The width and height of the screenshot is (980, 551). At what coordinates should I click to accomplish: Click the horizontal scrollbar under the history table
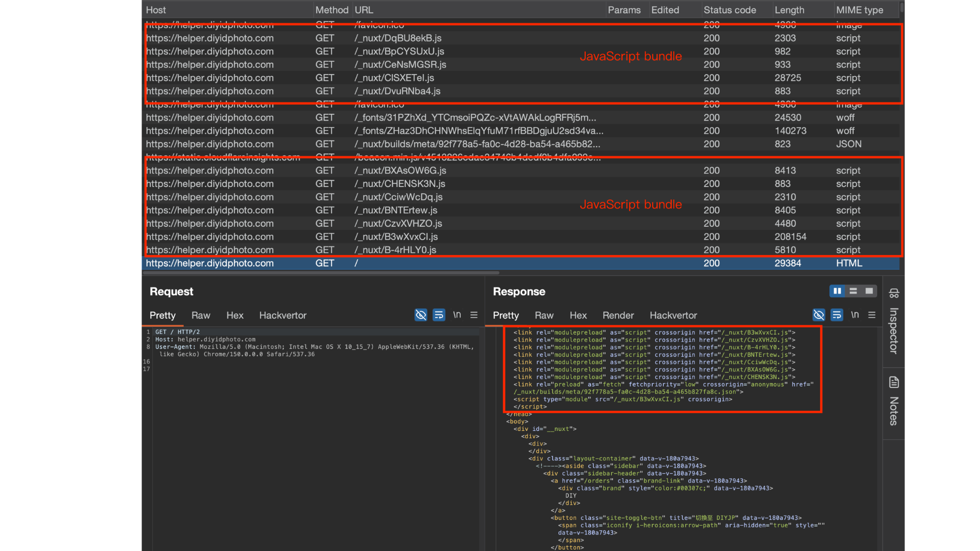pyautogui.click(x=321, y=273)
